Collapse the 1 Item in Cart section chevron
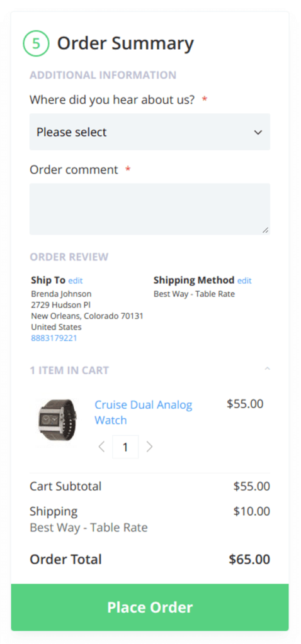This screenshot has width=301, height=644. coord(267,369)
